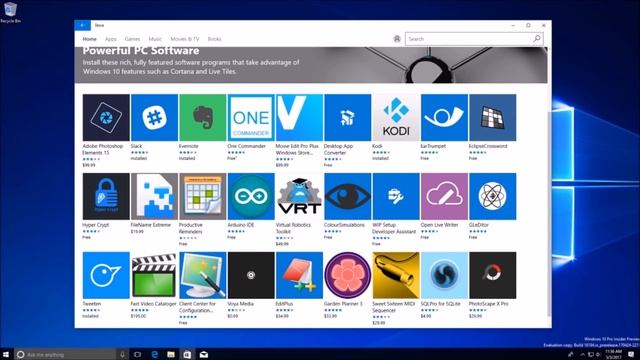Click the Hyper Crypt app name
Image resolution: width=640 pixels, height=360 pixels.
96,225
